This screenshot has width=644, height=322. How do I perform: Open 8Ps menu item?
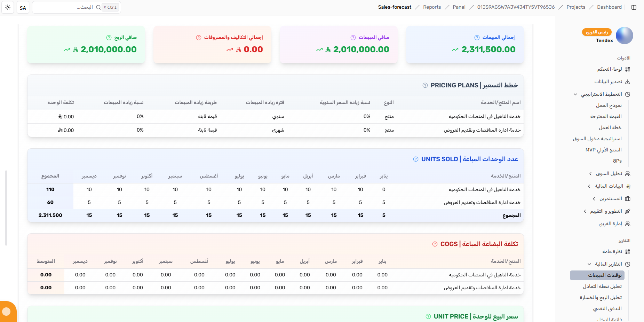pos(617,161)
